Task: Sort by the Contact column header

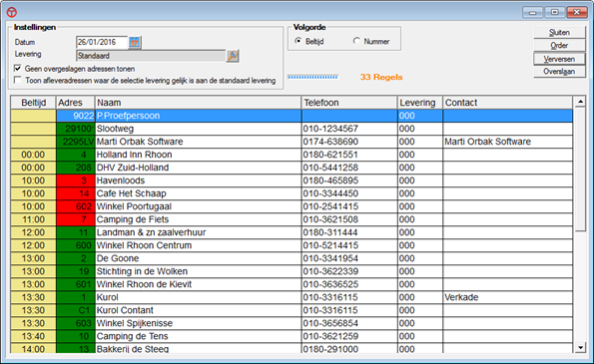Action: [507, 103]
